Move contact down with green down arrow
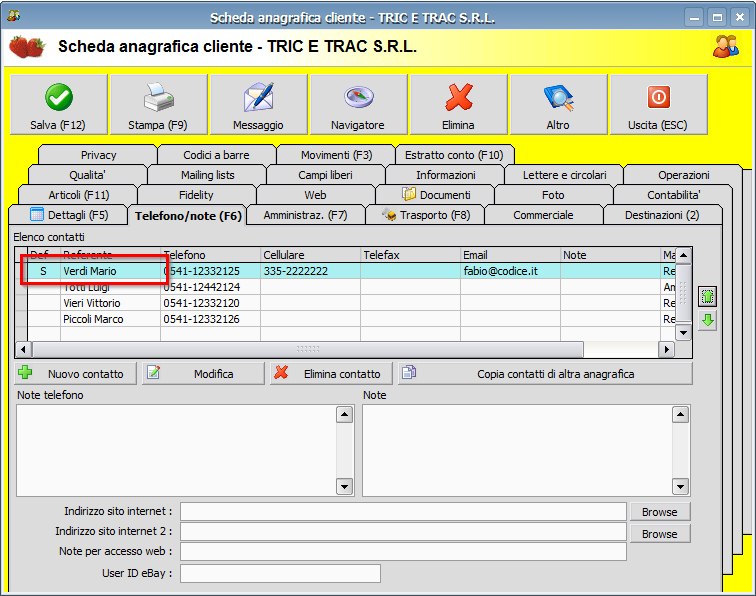 click(x=707, y=320)
